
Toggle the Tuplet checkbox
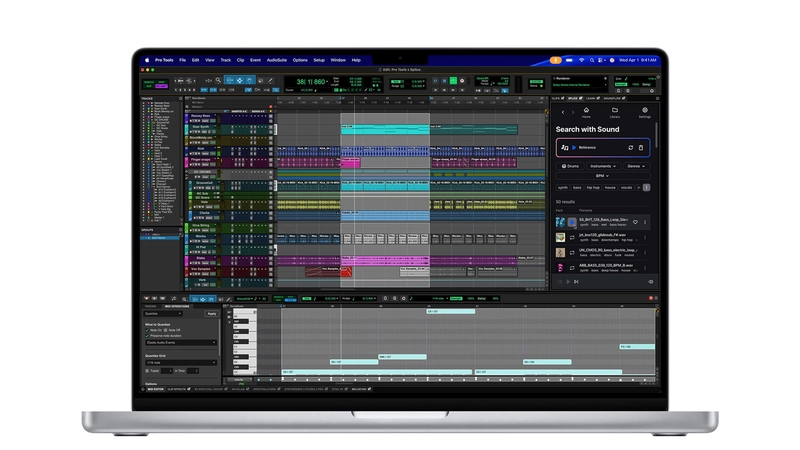point(147,371)
